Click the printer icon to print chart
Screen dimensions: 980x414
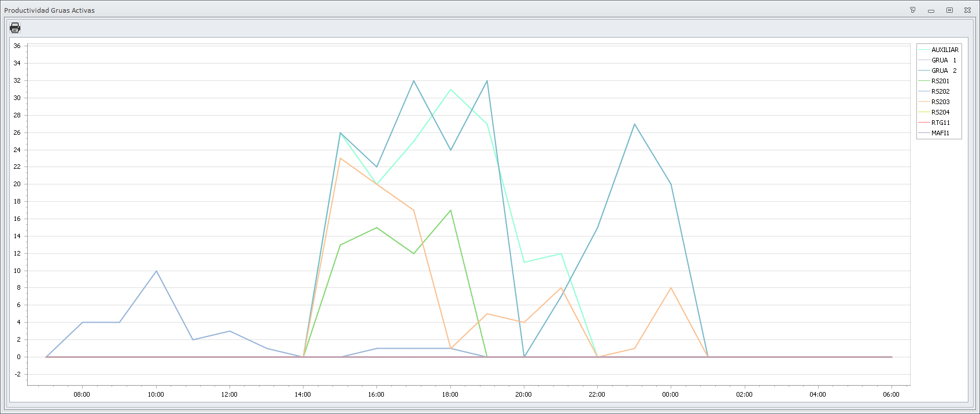[15, 27]
